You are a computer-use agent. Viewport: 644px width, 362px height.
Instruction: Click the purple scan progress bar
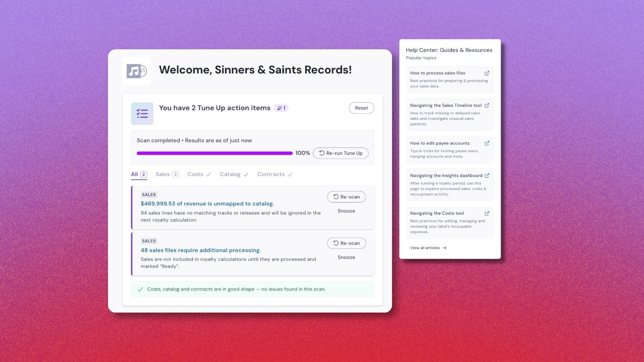(215, 153)
